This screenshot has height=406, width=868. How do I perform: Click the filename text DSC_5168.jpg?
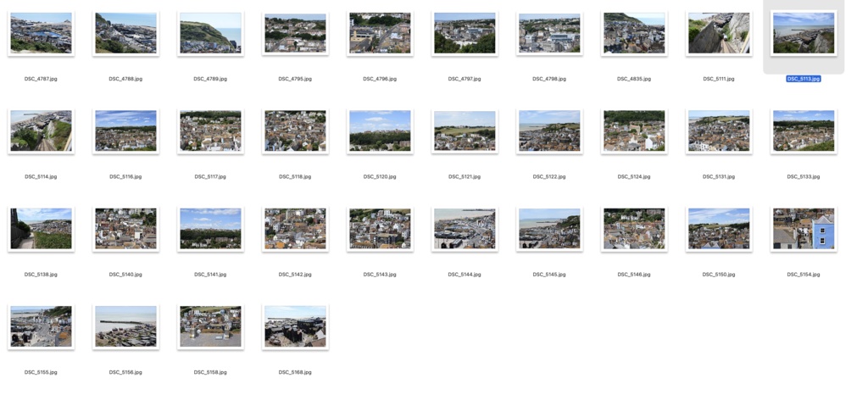coord(295,372)
